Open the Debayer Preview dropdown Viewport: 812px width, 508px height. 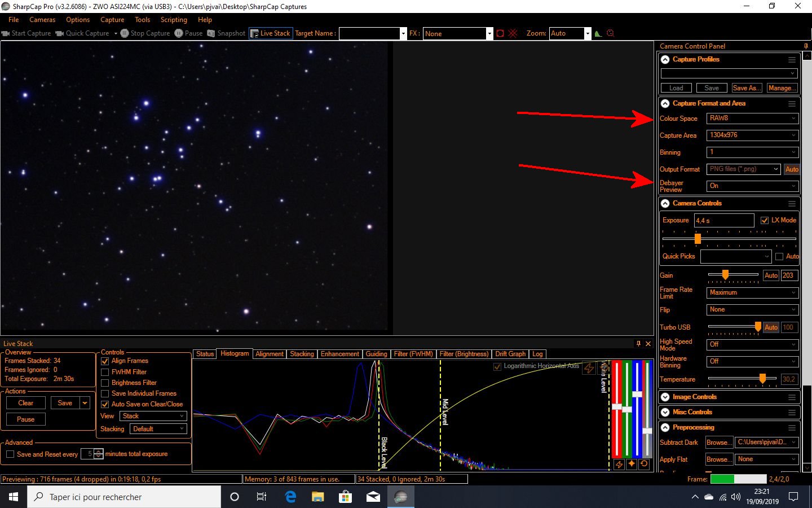pyautogui.click(x=752, y=186)
